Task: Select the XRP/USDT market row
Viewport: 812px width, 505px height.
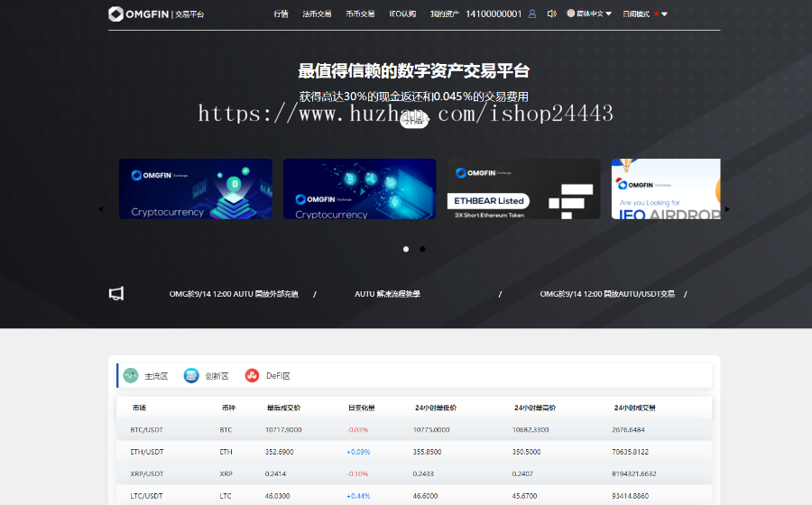Action: (x=414, y=473)
